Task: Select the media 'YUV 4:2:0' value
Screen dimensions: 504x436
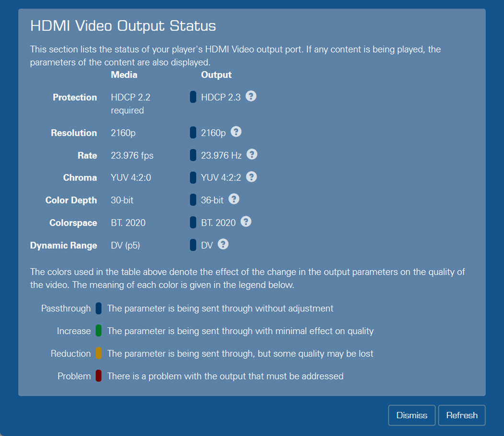Action: coord(131,178)
